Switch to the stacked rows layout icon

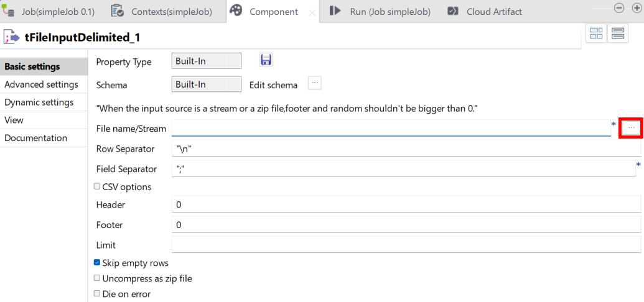pos(618,34)
